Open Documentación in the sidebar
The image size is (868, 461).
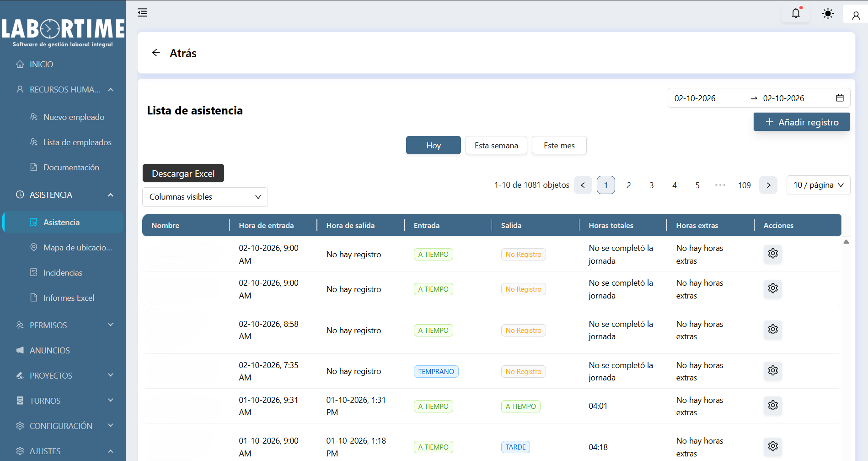(x=63, y=168)
